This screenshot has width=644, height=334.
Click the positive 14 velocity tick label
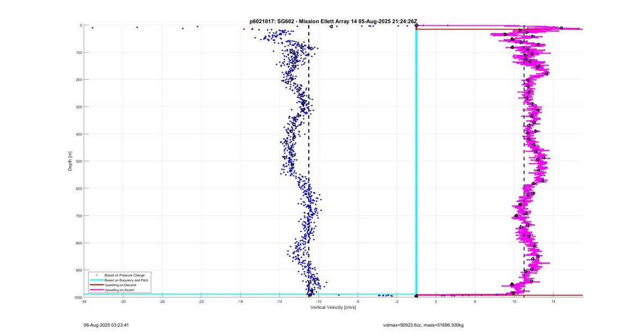pyautogui.click(x=553, y=302)
